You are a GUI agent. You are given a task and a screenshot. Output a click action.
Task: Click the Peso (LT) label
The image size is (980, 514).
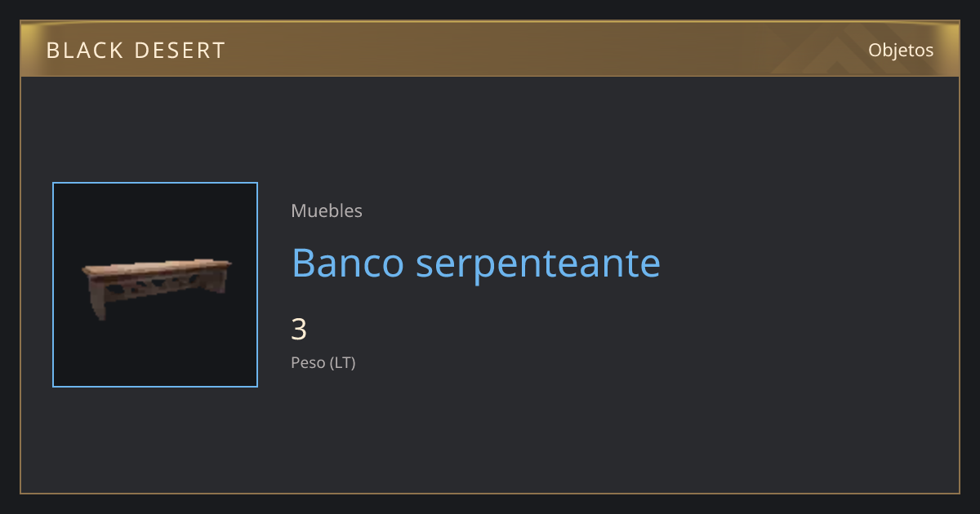coord(323,363)
